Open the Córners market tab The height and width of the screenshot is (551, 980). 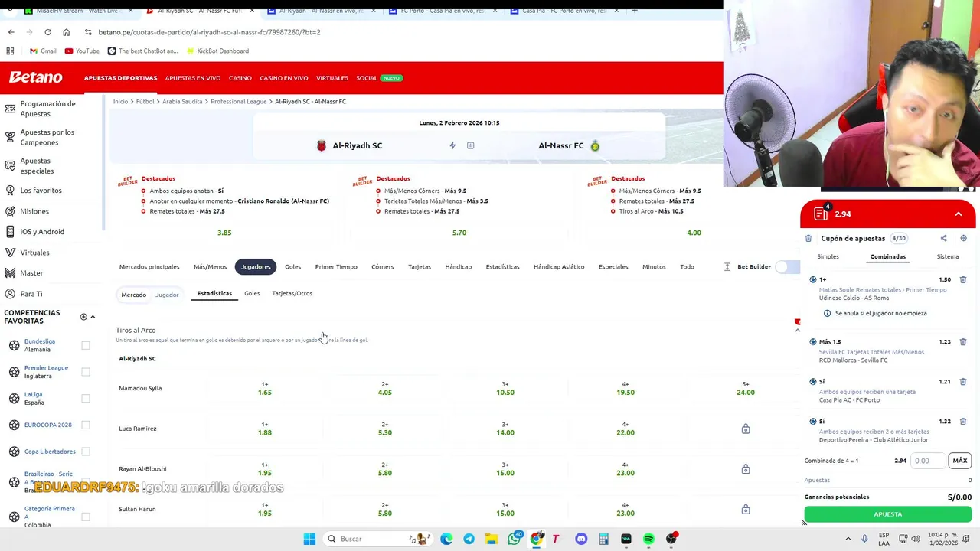(382, 266)
